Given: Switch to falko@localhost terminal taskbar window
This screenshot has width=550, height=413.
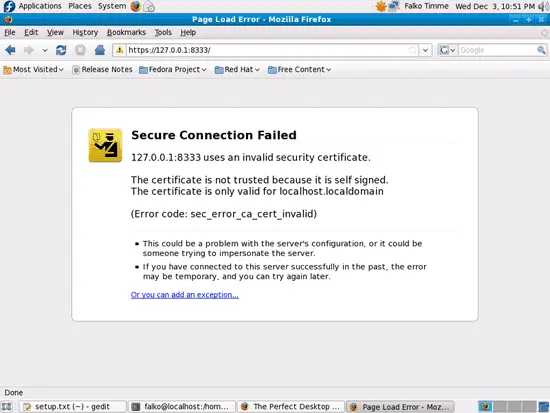Looking at the screenshot, I should pos(182,406).
